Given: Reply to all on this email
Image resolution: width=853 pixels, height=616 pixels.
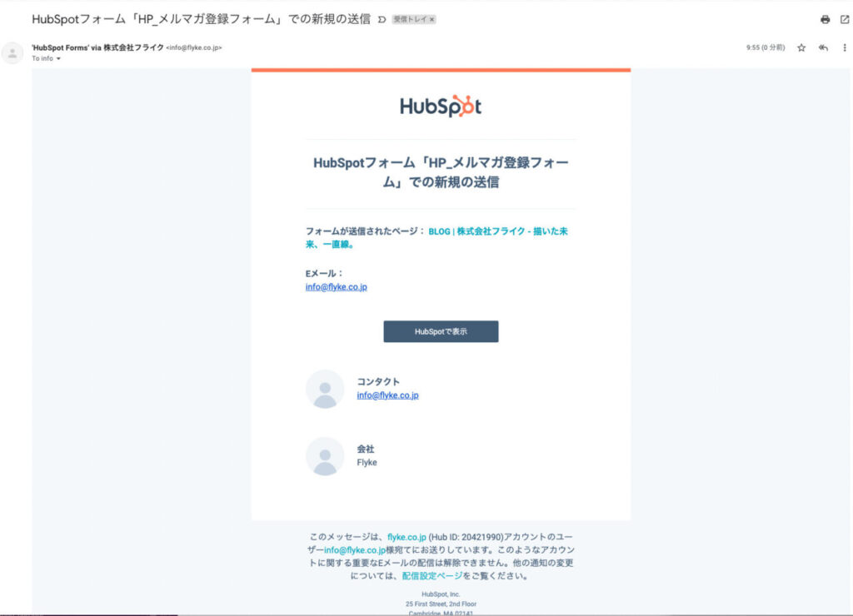Looking at the screenshot, I should [823, 47].
